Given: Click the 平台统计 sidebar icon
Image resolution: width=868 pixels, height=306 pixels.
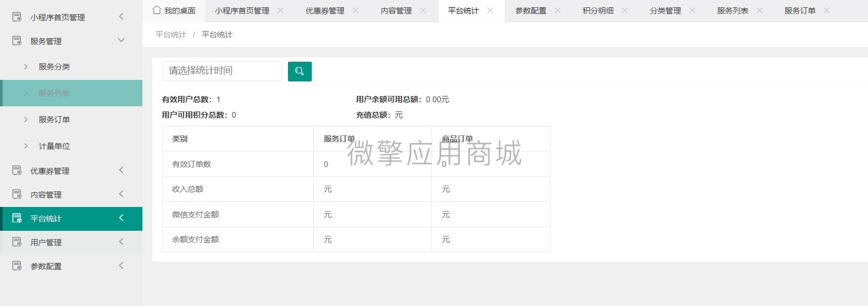Looking at the screenshot, I should pyautogui.click(x=17, y=218).
